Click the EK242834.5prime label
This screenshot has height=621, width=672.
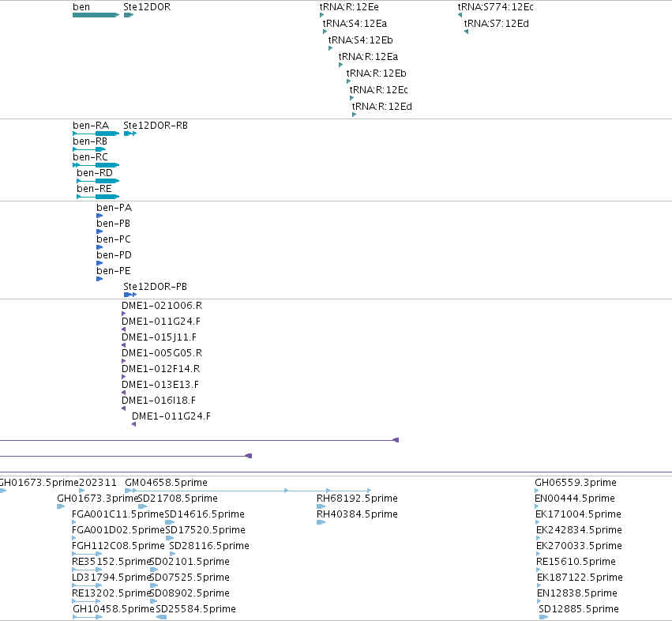[579, 530]
